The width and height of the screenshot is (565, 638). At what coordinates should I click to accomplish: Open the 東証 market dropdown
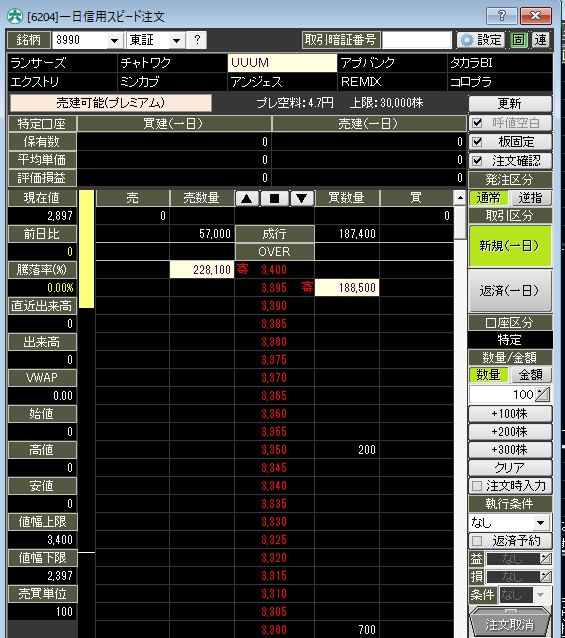tap(176, 40)
